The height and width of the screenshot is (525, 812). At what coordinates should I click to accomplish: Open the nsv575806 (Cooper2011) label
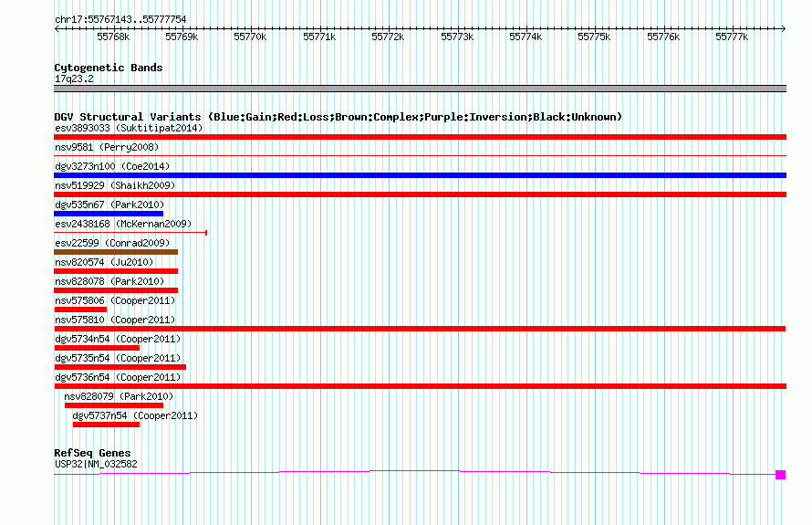coord(115,300)
